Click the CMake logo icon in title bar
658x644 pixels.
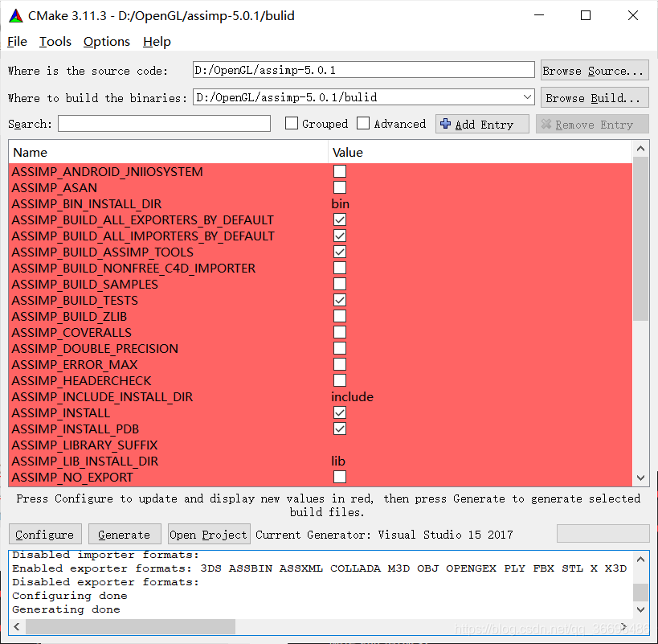tap(16, 16)
